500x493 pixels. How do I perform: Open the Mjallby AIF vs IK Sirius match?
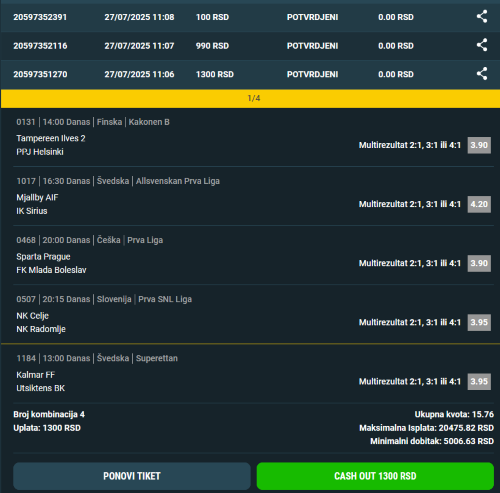tap(37, 204)
